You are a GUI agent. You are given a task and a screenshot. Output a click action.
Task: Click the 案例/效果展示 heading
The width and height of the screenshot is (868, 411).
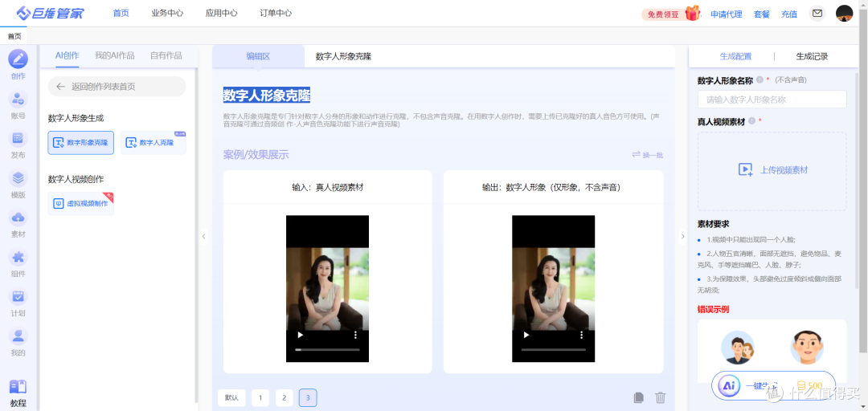[x=256, y=155]
